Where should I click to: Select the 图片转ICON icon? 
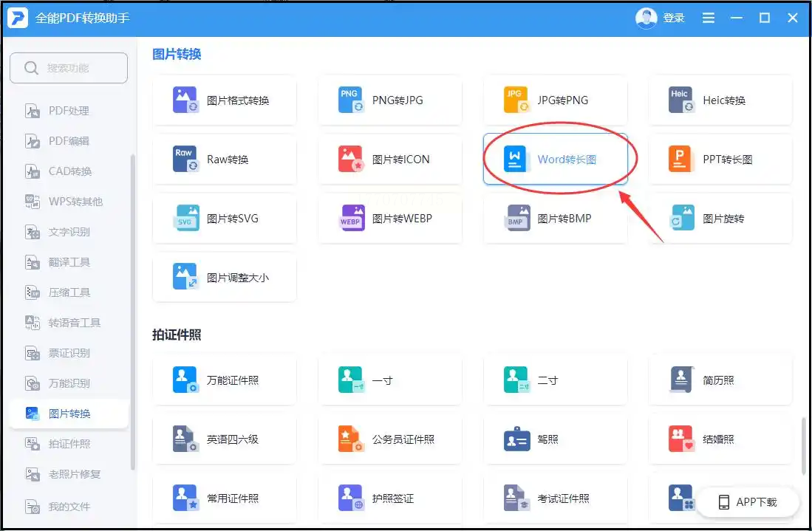pos(351,159)
